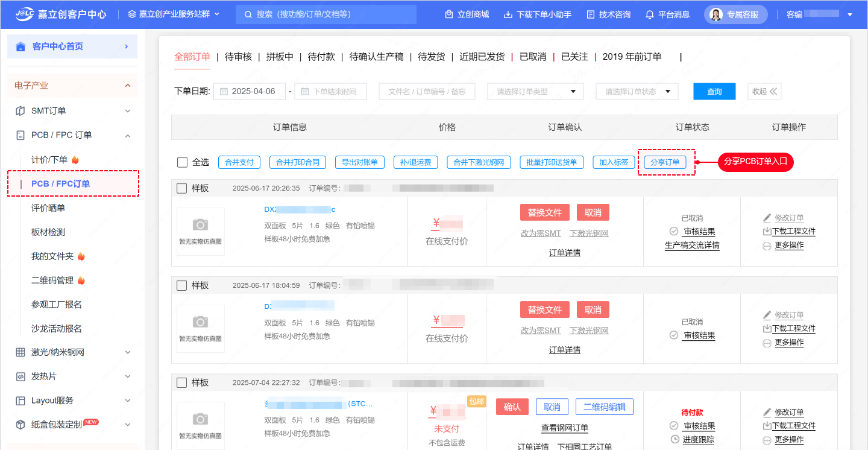Click the blue 查询 button

[714, 92]
